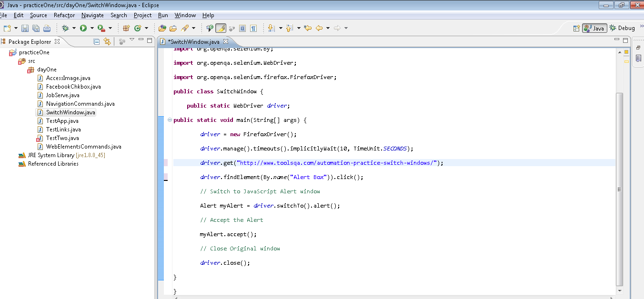The height and width of the screenshot is (299, 644).
Task: Click the Task List icon in right trim
Action: (x=638, y=58)
